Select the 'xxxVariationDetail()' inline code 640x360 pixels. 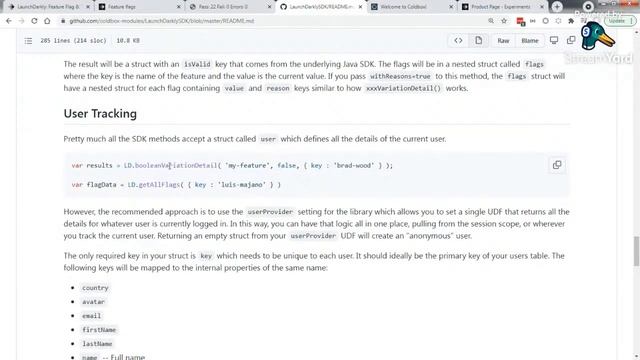(x=403, y=89)
